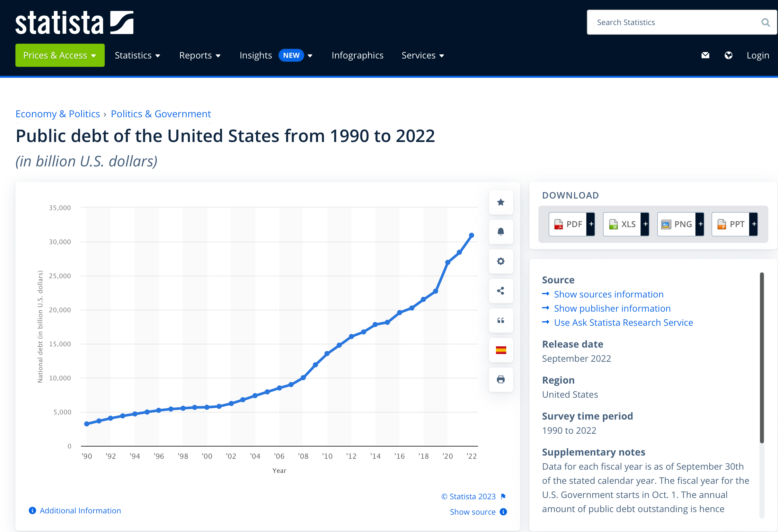The height and width of the screenshot is (532, 778).
Task: Click the print chart icon
Action: [500, 379]
